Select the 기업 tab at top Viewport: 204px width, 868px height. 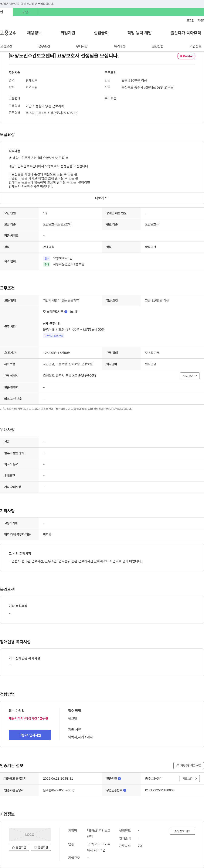25,12
